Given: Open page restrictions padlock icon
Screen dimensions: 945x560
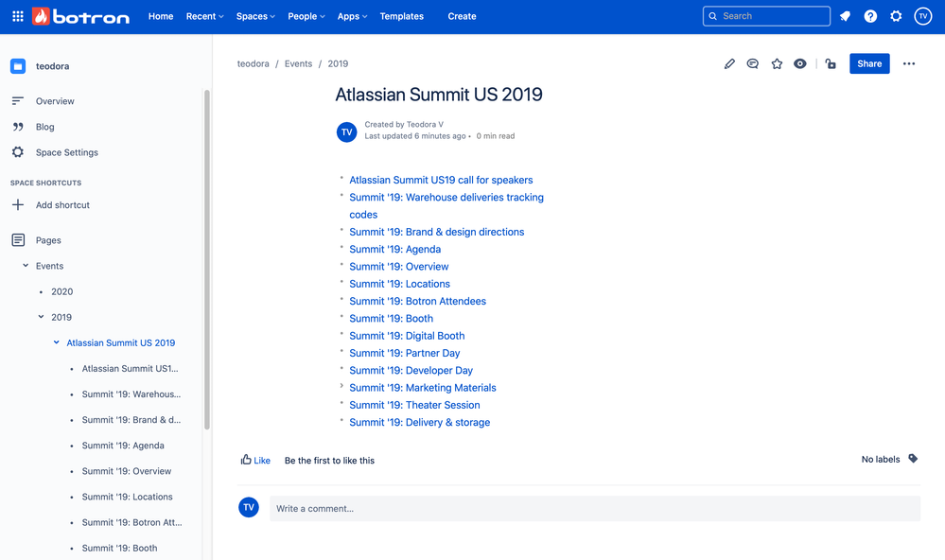Looking at the screenshot, I should (831, 64).
